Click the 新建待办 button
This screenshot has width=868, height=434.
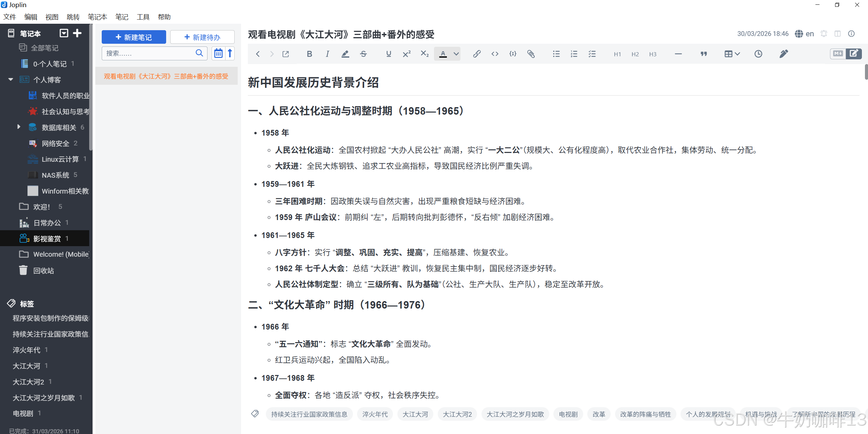point(202,37)
